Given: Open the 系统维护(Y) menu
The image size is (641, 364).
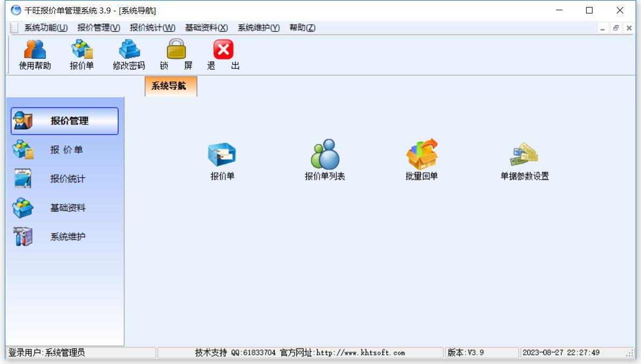Looking at the screenshot, I should (259, 28).
